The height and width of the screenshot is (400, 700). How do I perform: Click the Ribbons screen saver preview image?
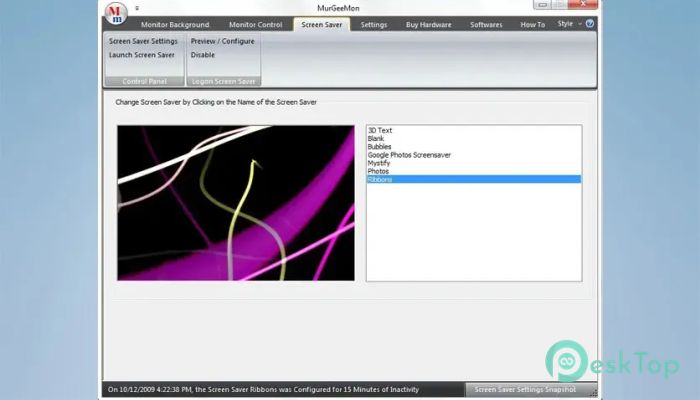click(236, 203)
